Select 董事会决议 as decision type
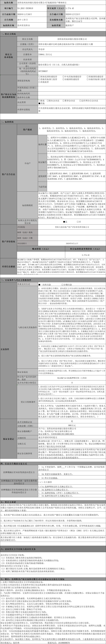This screenshot has height=644, width=106. [x=63, y=101]
